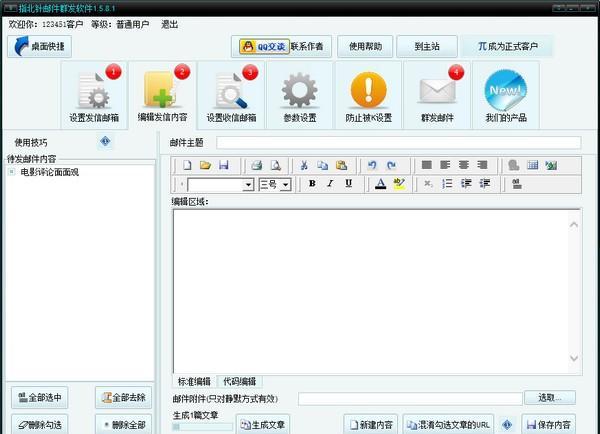600x434 pixels.
Task: Toggle numbered list formatting
Action: click(x=447, y=184)
